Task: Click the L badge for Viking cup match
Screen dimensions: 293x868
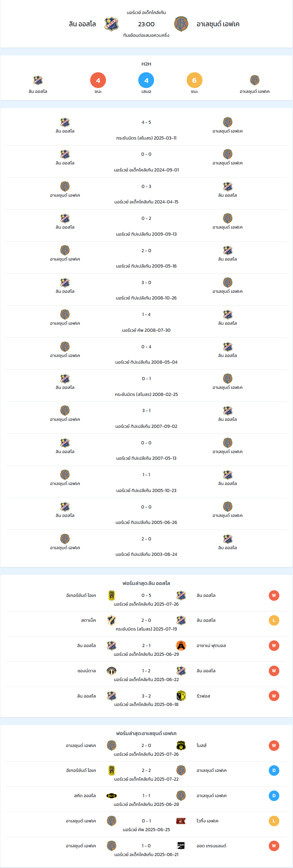Action: [274, 821]
